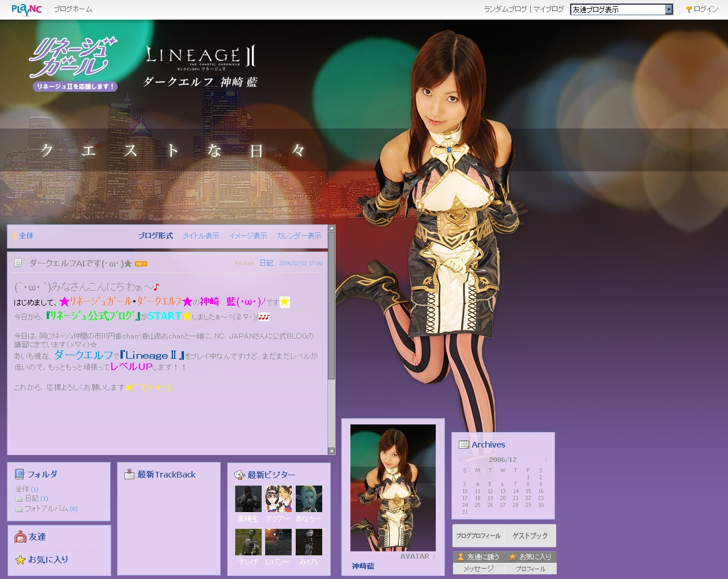Click the リネージュガール logo

(x=74, y=63)
